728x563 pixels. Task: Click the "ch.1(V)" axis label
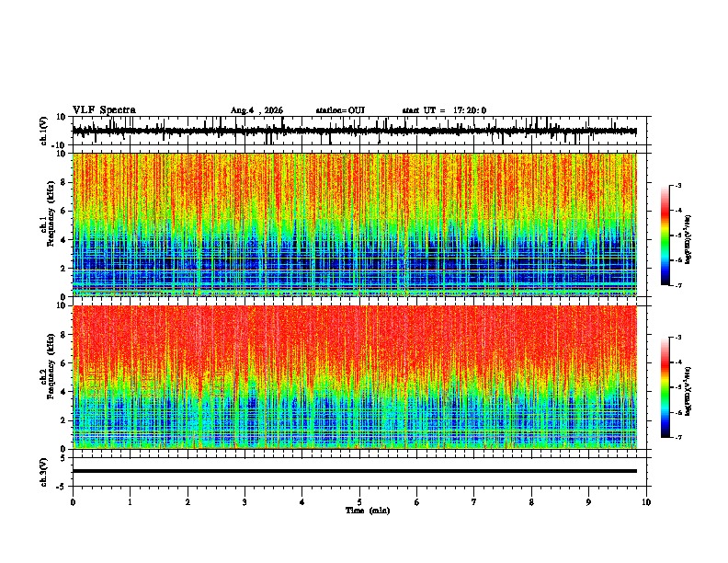coord(44,131)
